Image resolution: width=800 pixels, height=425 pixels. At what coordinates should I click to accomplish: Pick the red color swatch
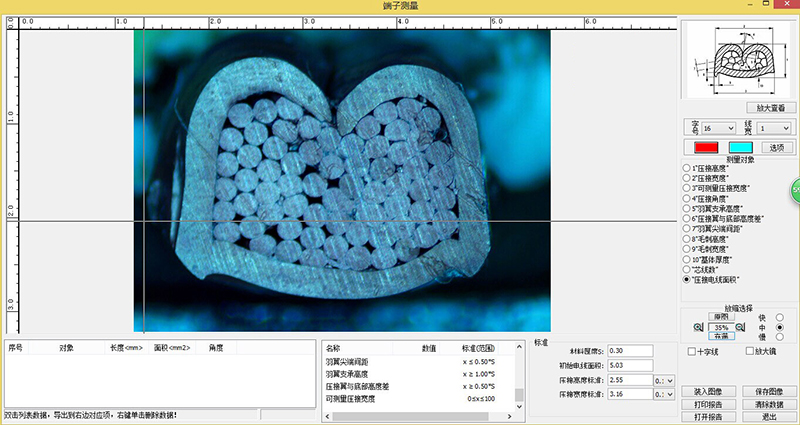coord(707,147)
